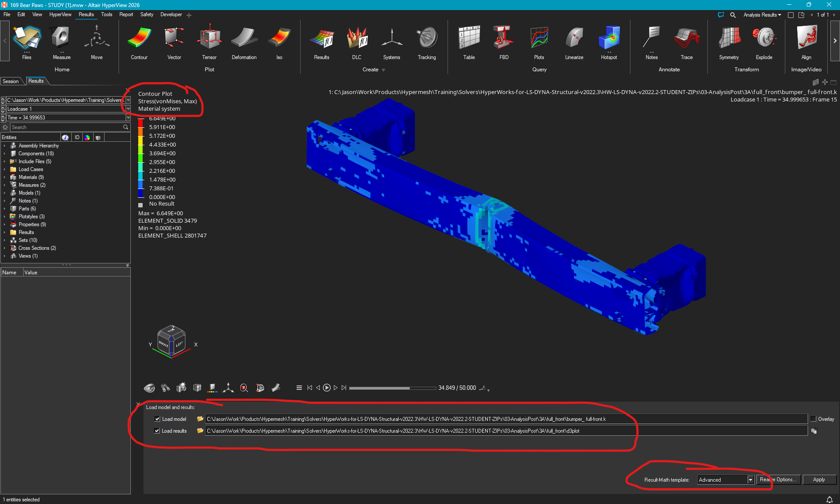Click the animation timeline slider
The image size is (840, 504).
tap(392, 388)
